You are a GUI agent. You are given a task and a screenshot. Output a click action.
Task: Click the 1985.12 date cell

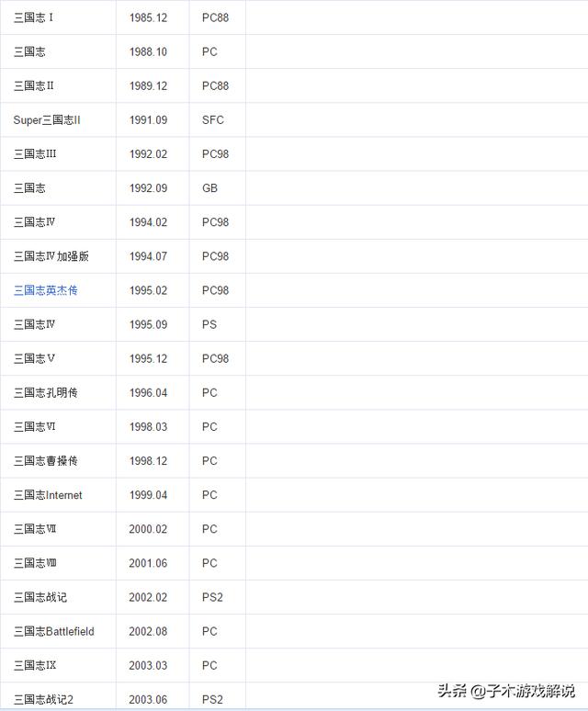[x=148, y=17]
